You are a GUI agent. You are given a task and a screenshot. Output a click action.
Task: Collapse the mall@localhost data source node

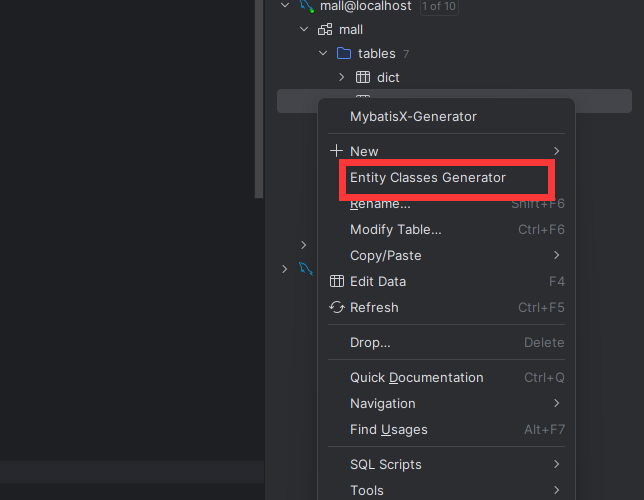(286, 6)
